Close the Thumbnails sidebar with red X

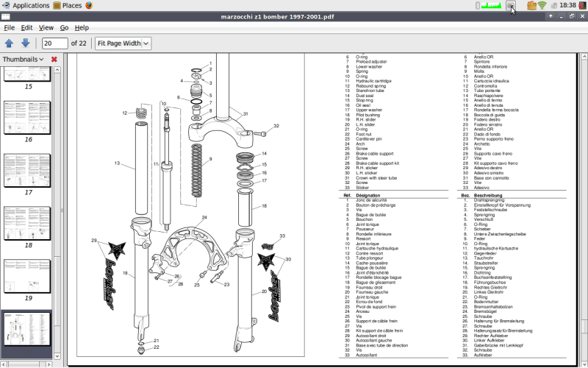pos(54,60)
